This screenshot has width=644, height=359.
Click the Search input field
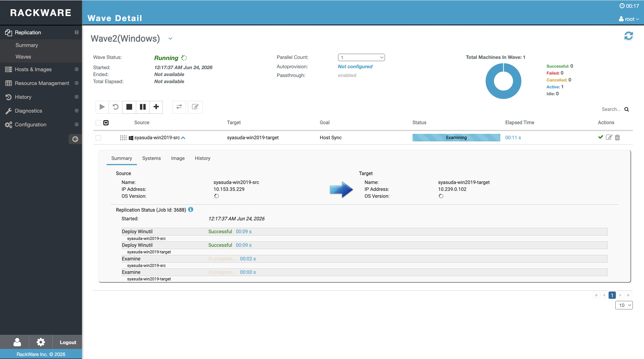611,109
